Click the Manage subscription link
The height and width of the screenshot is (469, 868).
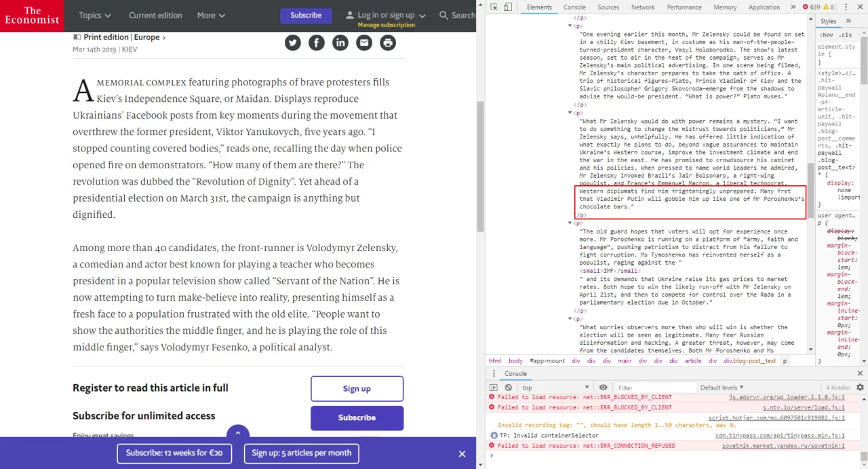[387, 25]
